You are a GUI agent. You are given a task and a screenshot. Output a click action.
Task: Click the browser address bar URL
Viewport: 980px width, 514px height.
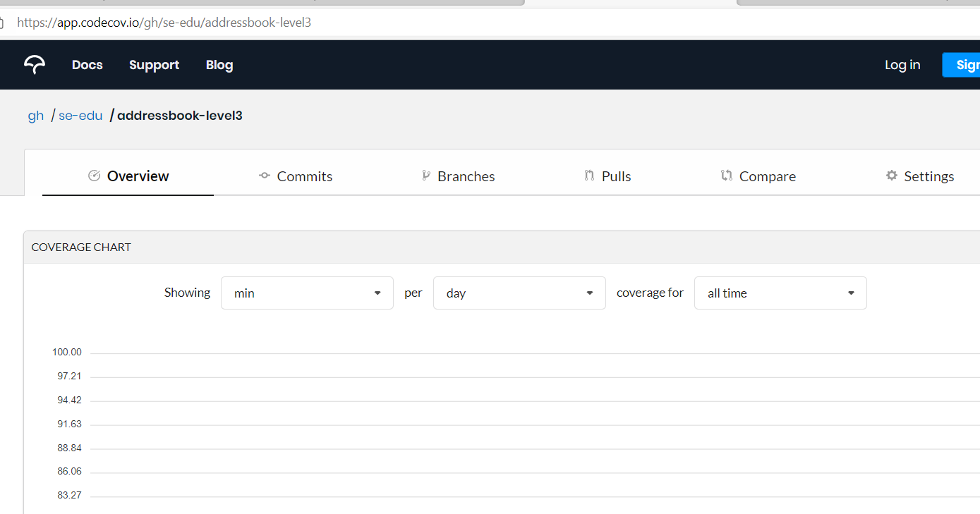[x=164, y=23]
